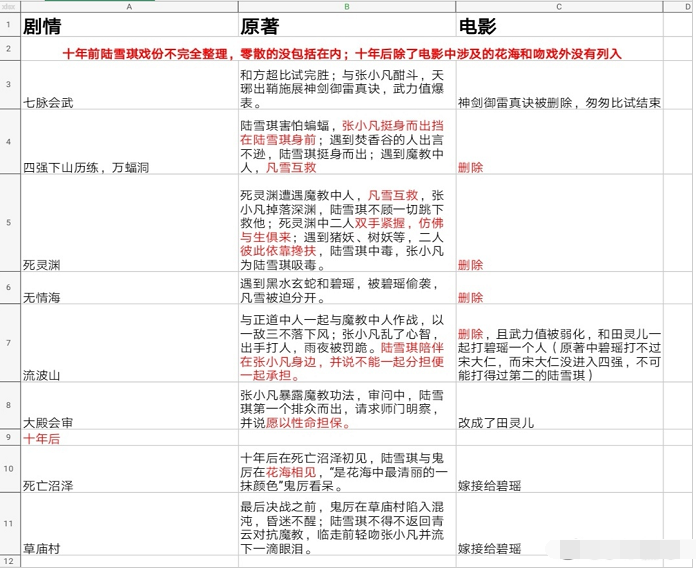The height and width of the screenshot is (568, 696).
Task: Select cell starting 陆雪琪害怕蝙蝠
Action: pos(347,142)
